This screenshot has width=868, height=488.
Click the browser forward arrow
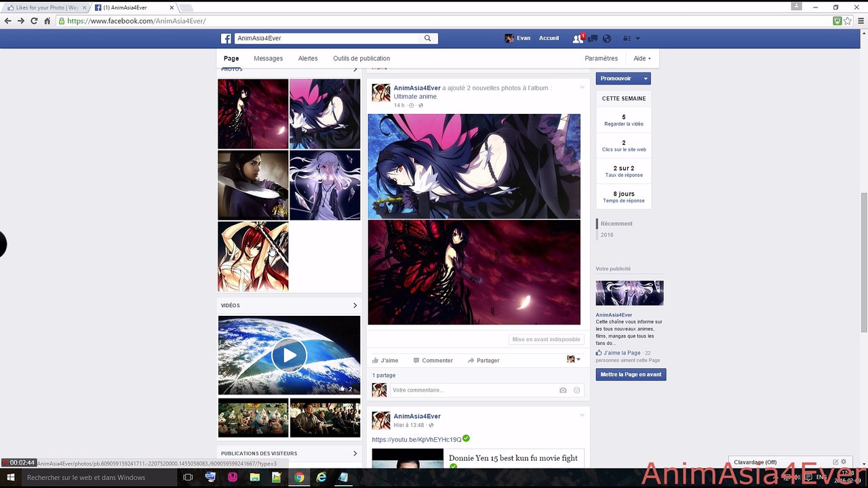21,21
